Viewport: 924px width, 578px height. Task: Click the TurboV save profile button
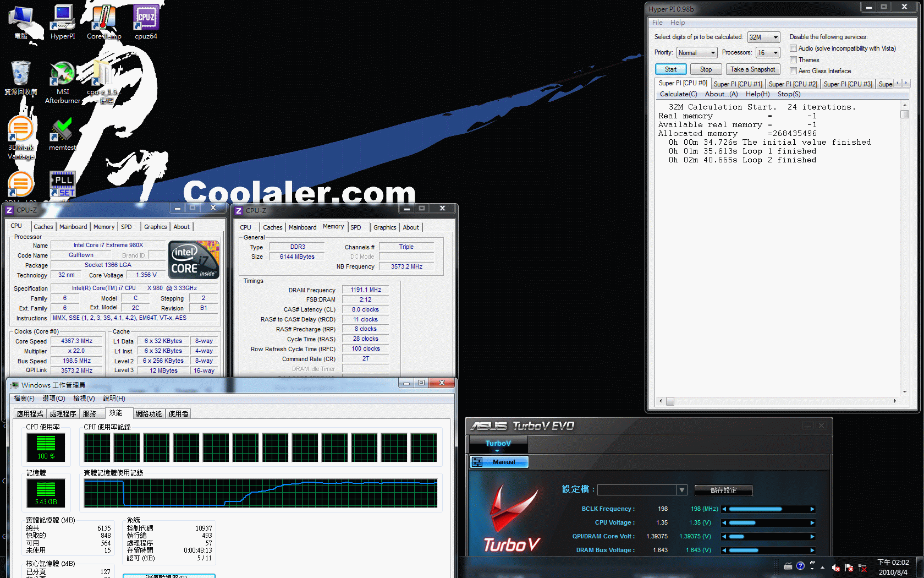click(723, 490)
